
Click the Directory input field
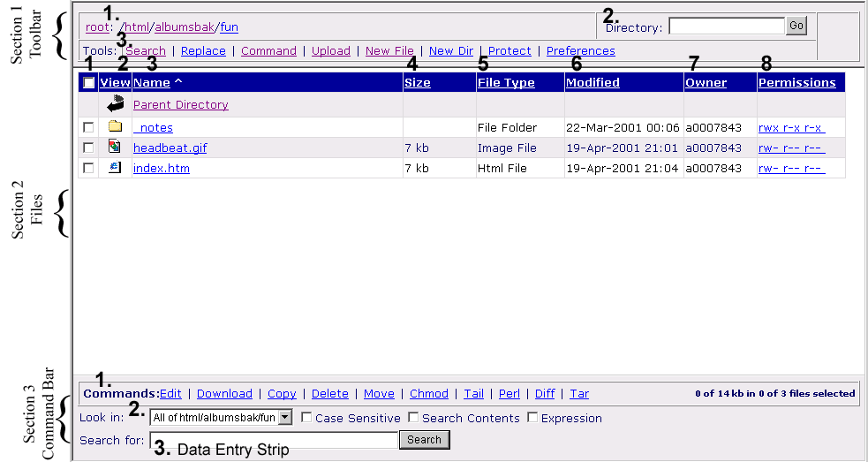point(727,26)
